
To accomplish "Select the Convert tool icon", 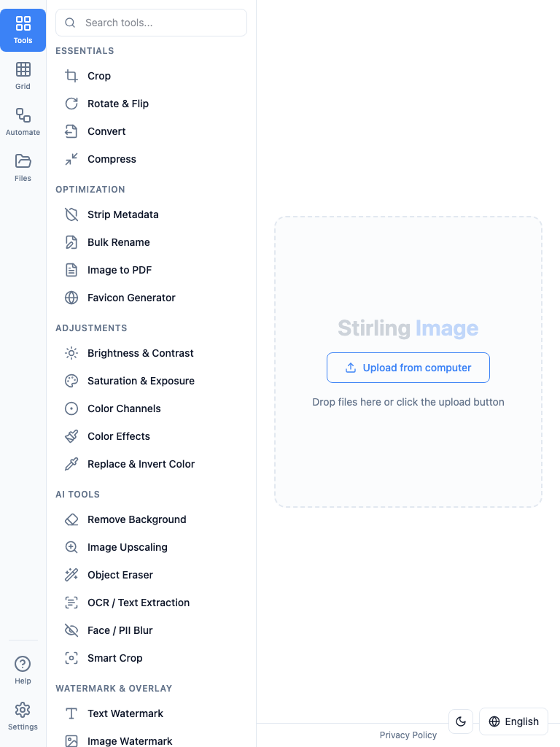I will 71,131.
